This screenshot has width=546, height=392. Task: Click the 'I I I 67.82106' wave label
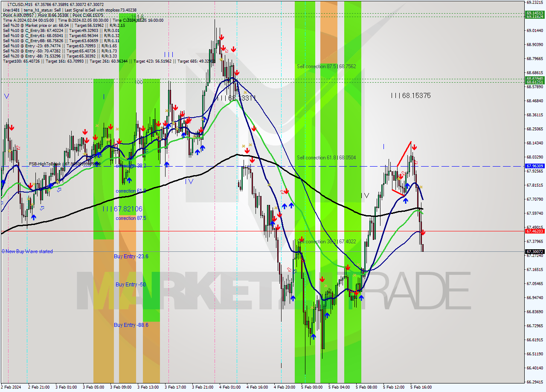click(x=122, y=209)
